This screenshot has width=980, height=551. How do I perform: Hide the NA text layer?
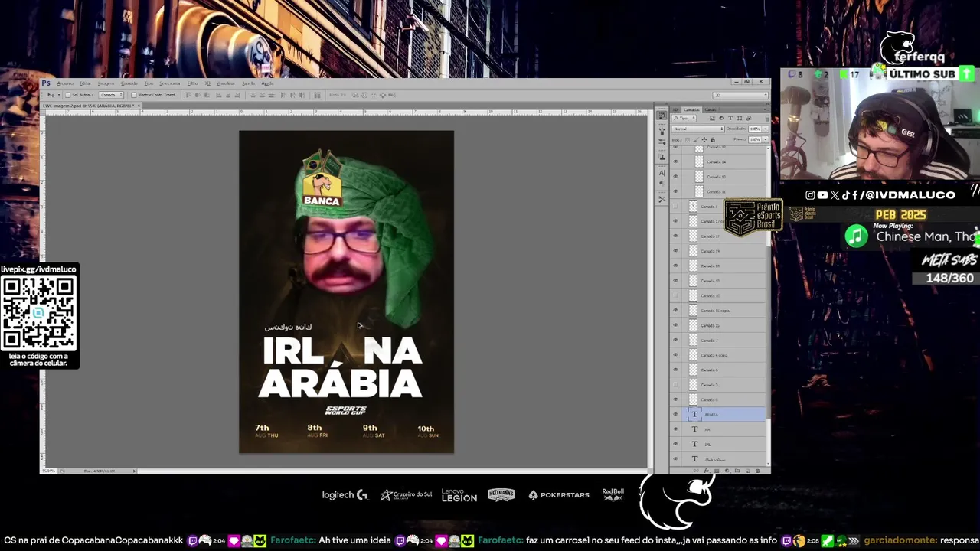675,429
